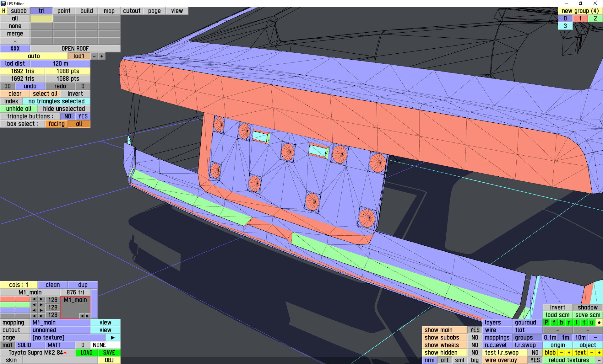Click the green channel left arrow

(x=34, y=305)
